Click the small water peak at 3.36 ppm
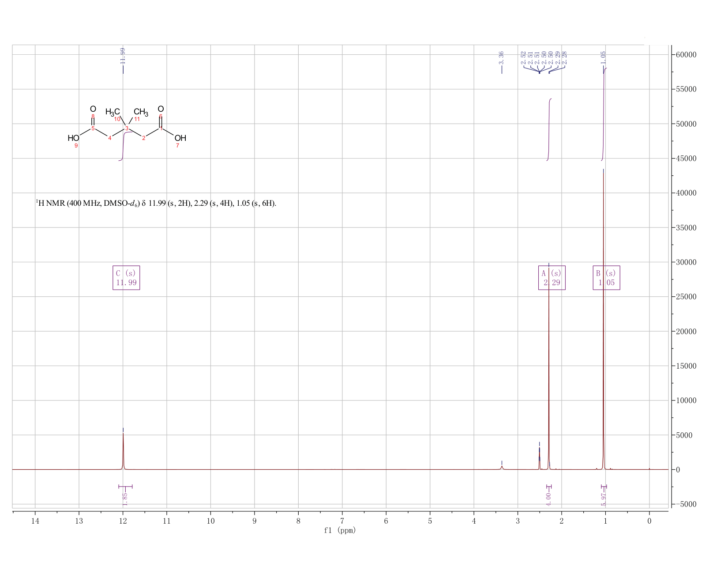Screen dimensions: 728x563 pyautogui.click(x=502, y=467)
